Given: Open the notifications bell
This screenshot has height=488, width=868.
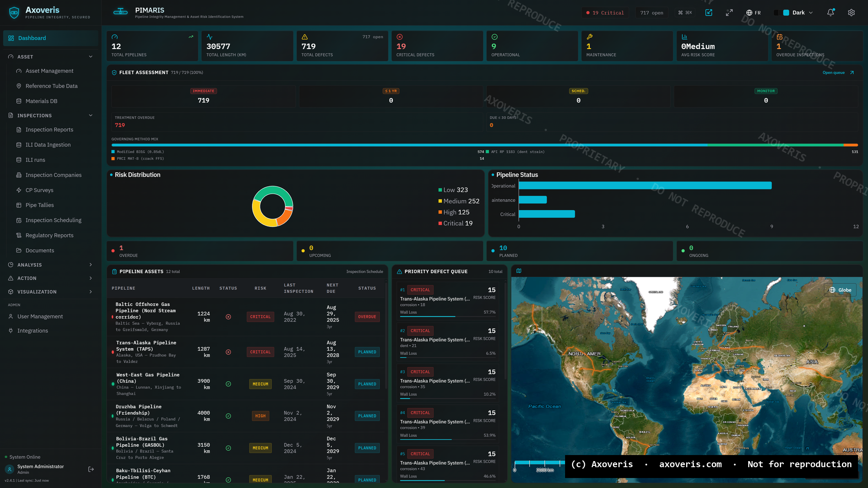Looking at the screenshot, I should (830, 13).
